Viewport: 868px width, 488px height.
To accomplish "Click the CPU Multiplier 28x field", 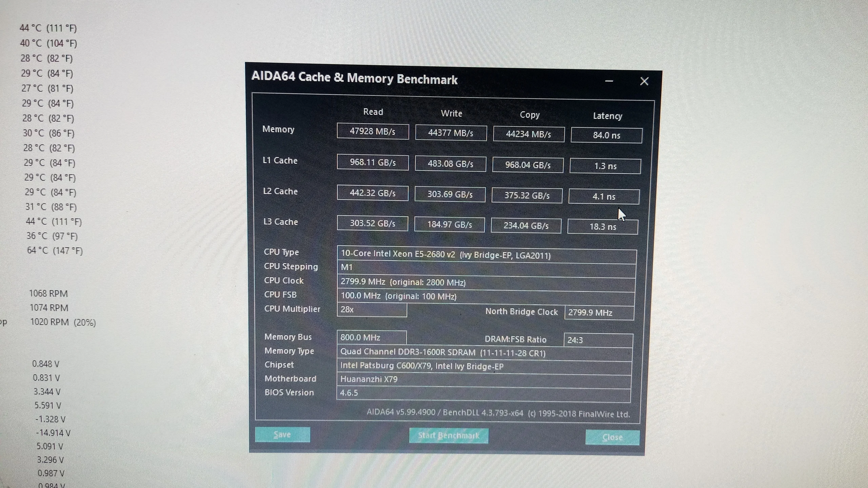I will 372,310.
